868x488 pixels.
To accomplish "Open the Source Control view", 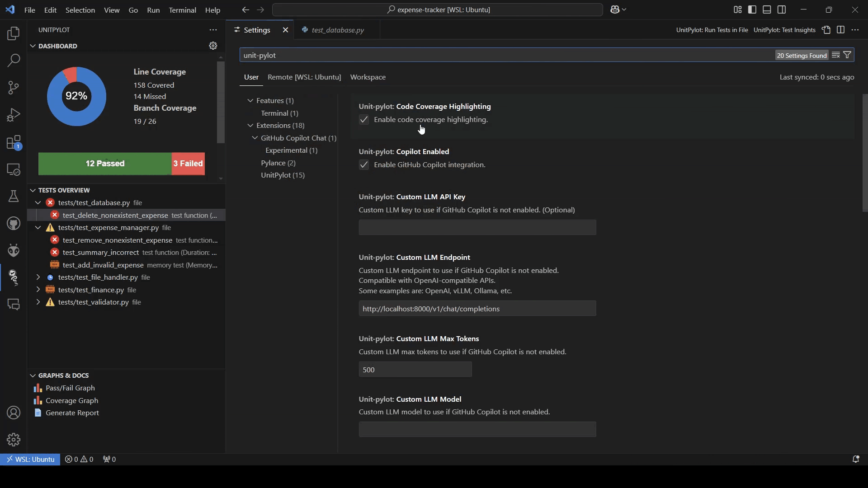I will tap(14, 88).
